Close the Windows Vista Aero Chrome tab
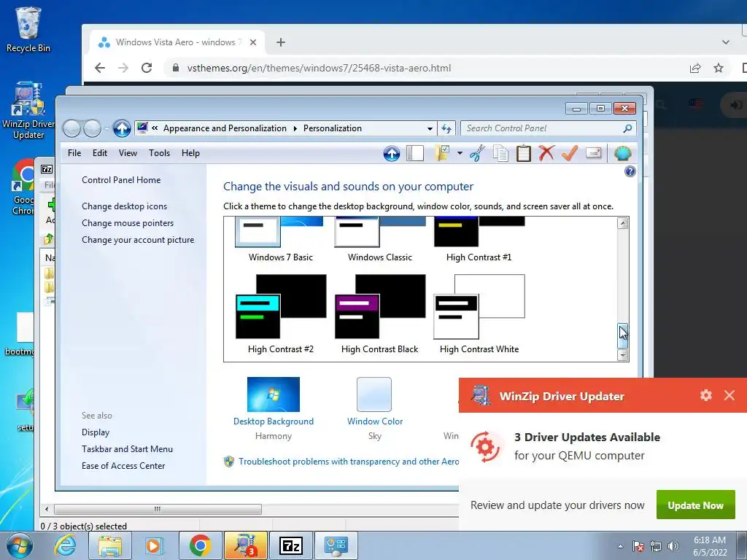747x560 pixels. pos(253,42)
